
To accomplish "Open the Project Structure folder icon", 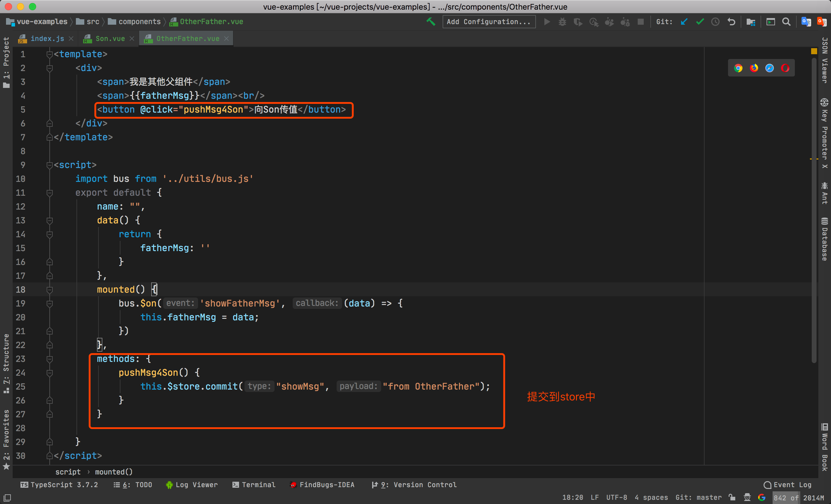I will [x=751, y=22].
